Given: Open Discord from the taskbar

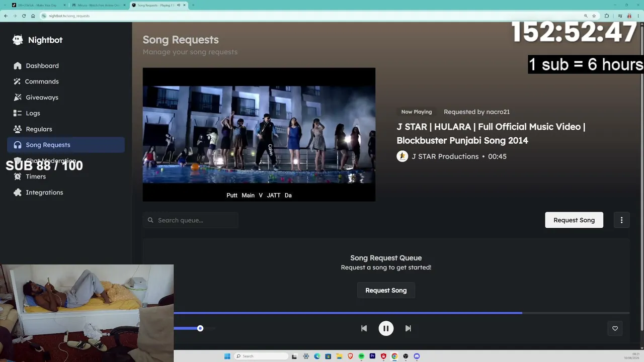Looking at the screenshot, I should click(x=417, y=356).
